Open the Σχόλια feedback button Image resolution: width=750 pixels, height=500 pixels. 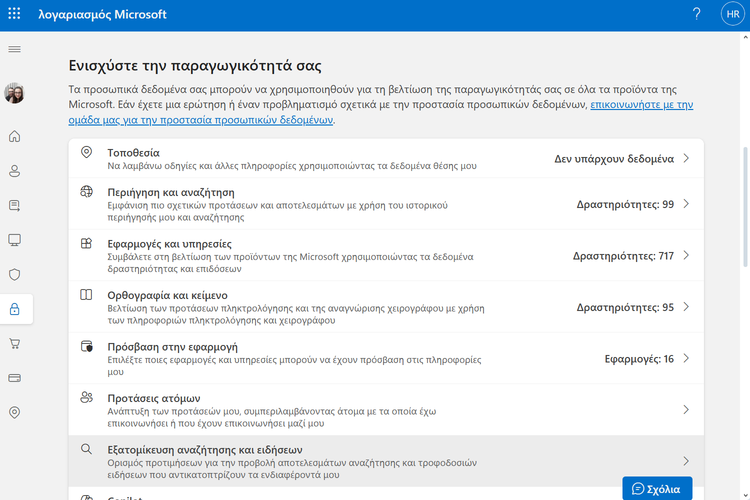pos(657,489)
